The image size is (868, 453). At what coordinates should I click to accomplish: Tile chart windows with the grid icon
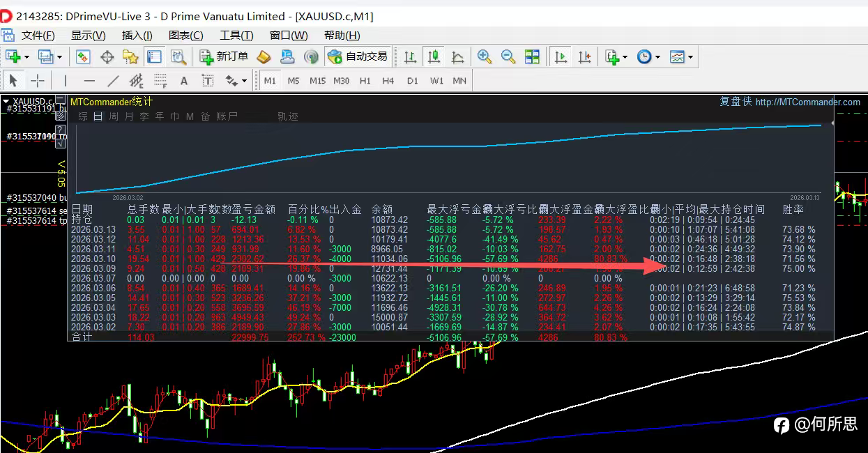532,56
